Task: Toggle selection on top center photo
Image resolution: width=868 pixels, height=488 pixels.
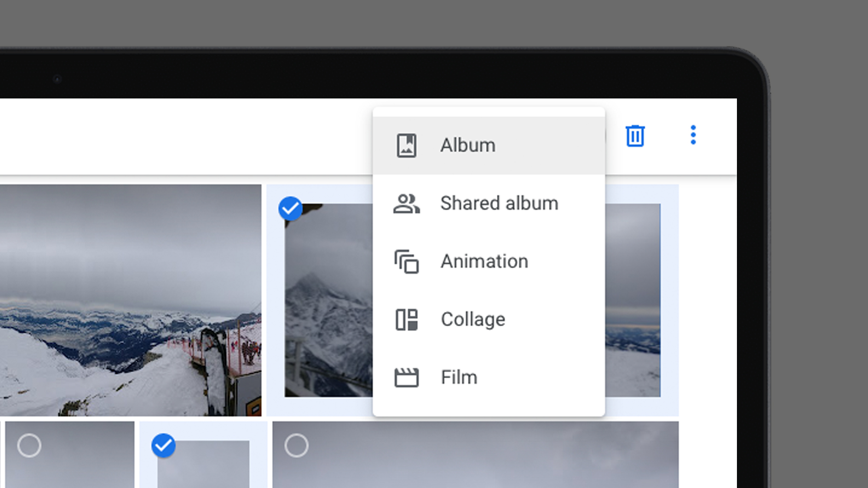Action: [290, 208]
